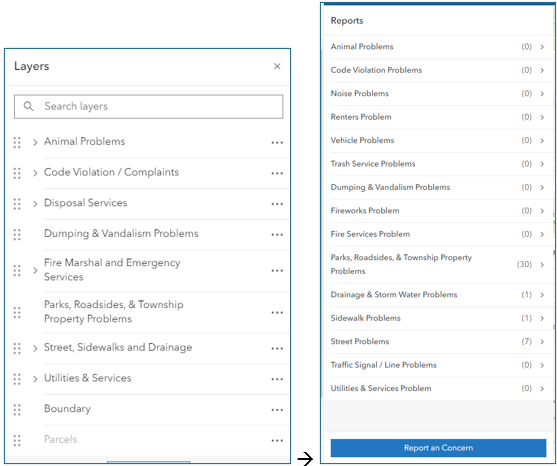Open Drainage & Storm Water Problems arrow
Viewport: 557px width, 466px height.
pyautogui.click(x=542, y=295)
